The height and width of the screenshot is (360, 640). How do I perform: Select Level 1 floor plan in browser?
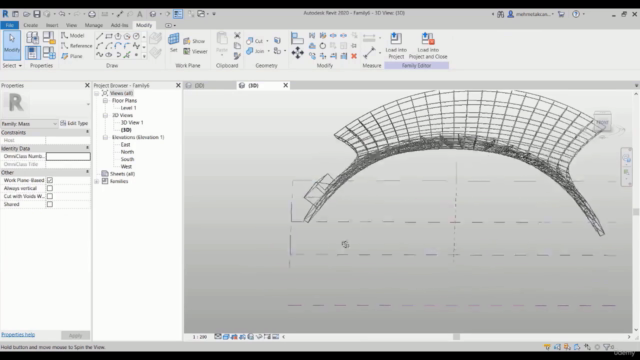(128, 108)
